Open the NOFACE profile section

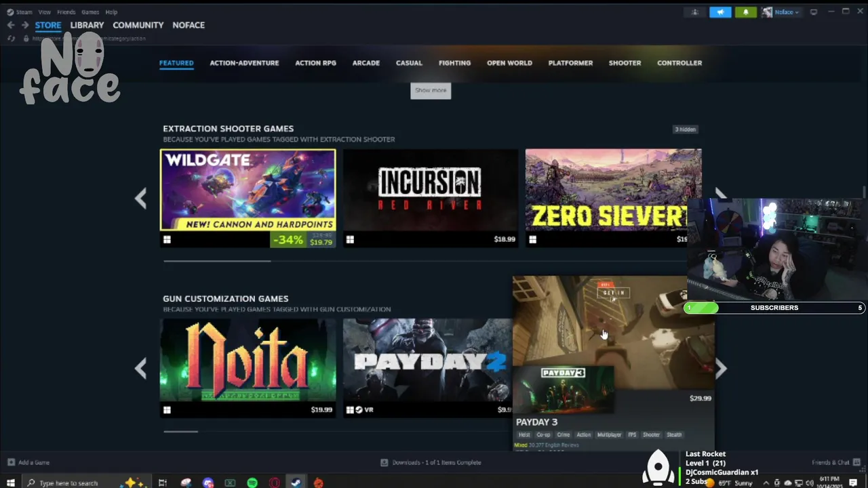[x=189, y=25]
